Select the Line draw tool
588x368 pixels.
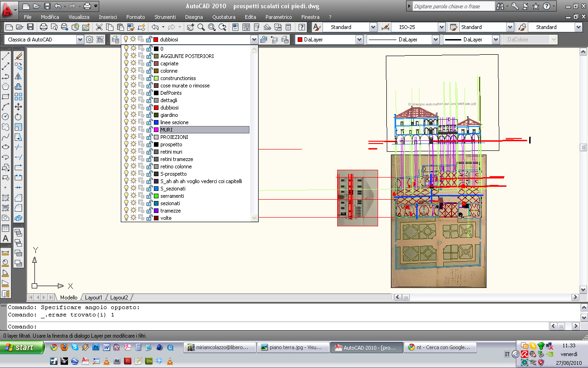[6, 57]
